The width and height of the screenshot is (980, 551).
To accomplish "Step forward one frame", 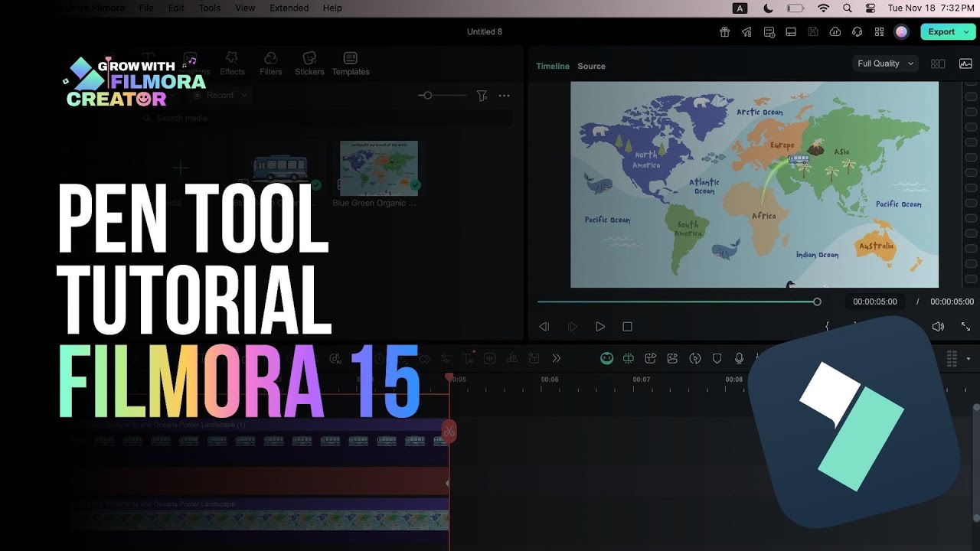I will pyautogui.click(x=572, y=327).
